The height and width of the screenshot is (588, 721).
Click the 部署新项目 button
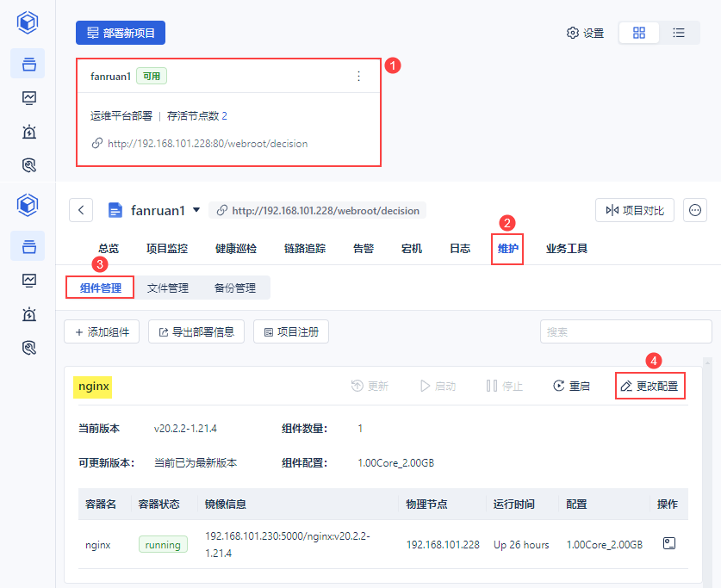coord(120,32)
